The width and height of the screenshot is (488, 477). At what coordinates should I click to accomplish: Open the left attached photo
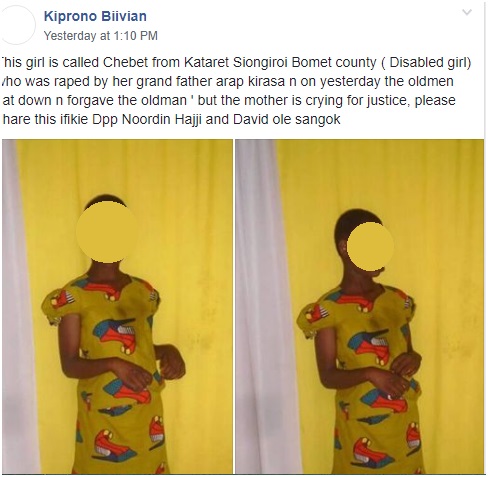117,306
